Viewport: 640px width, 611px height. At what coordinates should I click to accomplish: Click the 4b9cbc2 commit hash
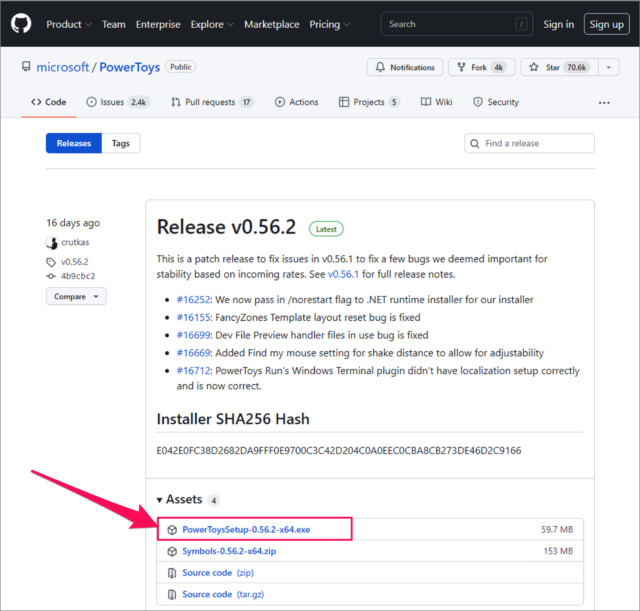tap(77, 276)
